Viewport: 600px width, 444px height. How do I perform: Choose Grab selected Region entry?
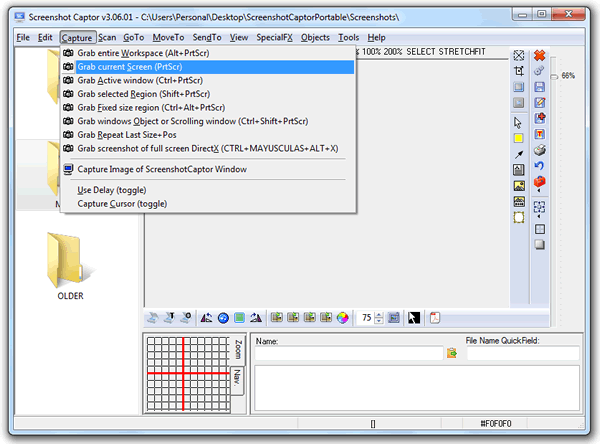(x=209, y=94)
